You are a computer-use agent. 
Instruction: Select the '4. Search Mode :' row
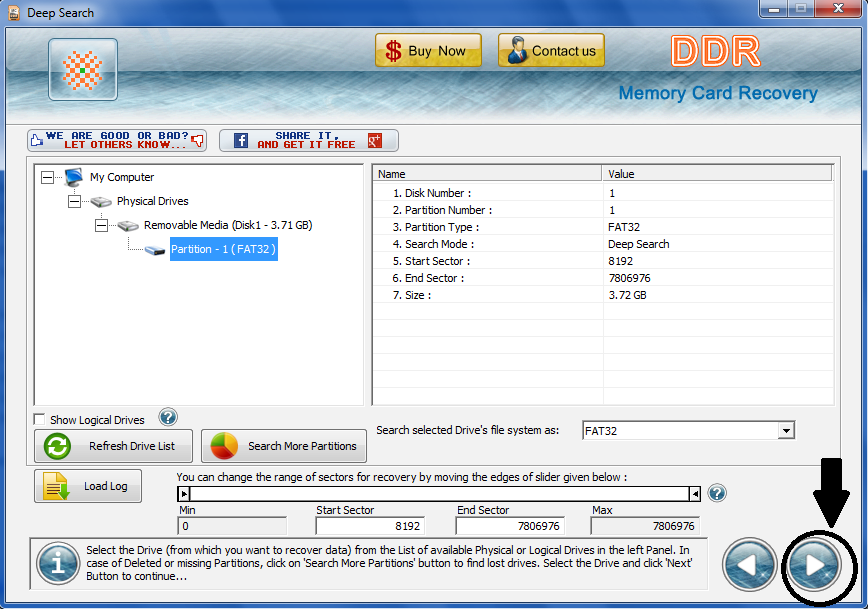[603, 244]
